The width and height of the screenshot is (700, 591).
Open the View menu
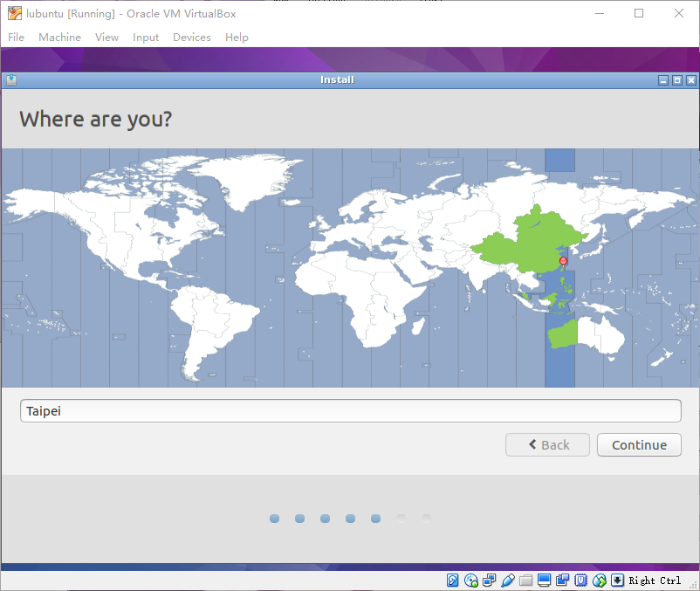pyautogui.click(x=106, y=38)
